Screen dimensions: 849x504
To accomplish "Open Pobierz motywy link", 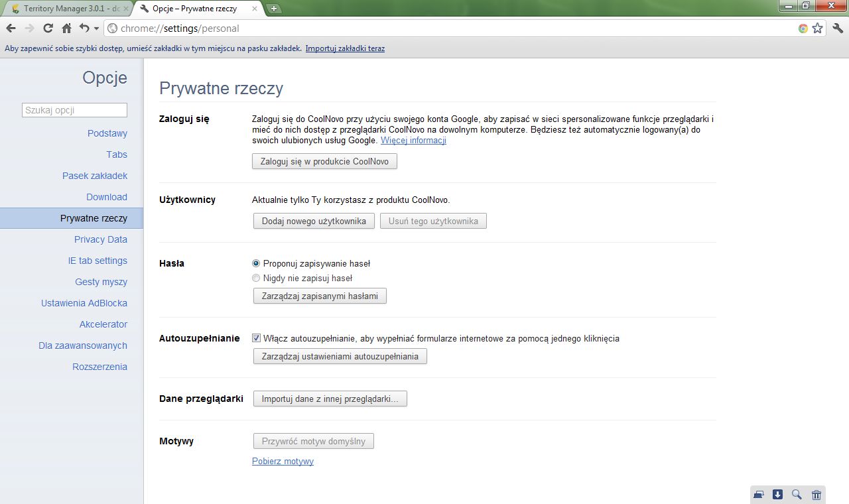I will 283,462.
